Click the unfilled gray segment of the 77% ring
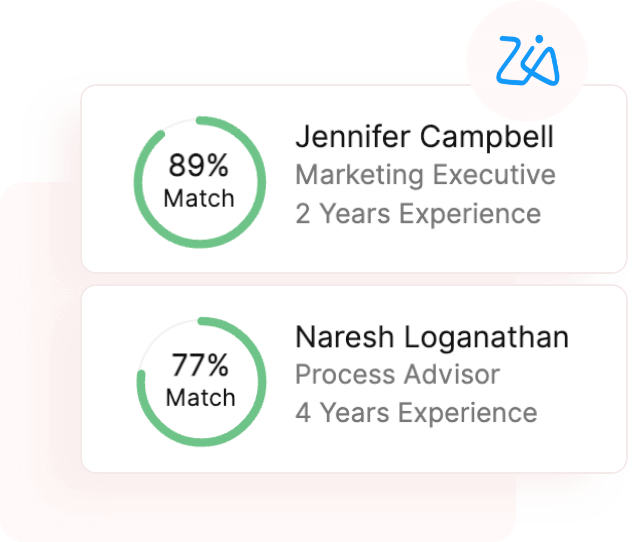 (157, 338)
